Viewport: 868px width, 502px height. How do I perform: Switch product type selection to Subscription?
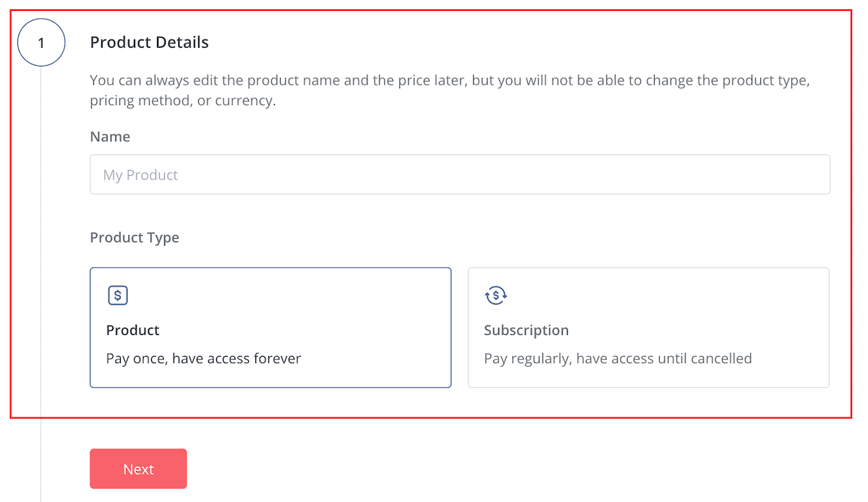tap(649, 327)
